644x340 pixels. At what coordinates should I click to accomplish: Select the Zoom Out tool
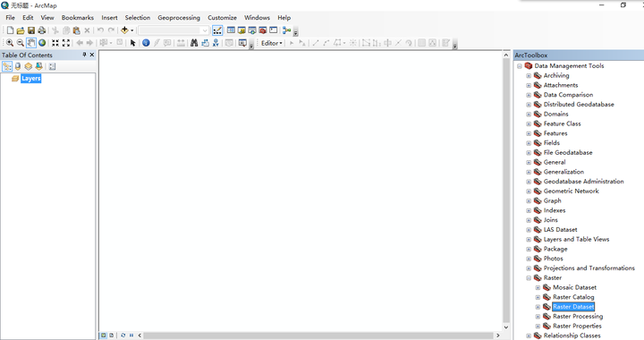pos(20,43)
